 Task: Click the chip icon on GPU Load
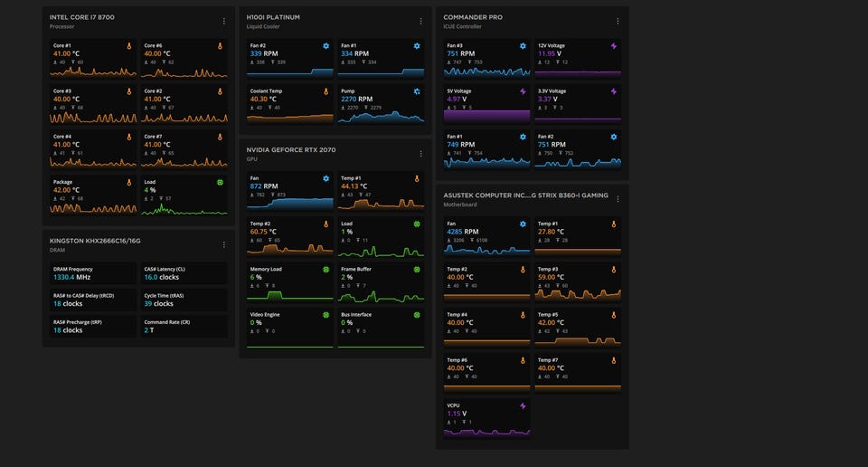coord(417,224)
